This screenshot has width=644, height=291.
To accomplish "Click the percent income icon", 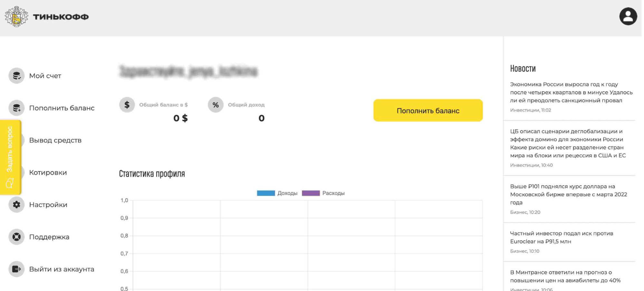I will coord(216,105).
